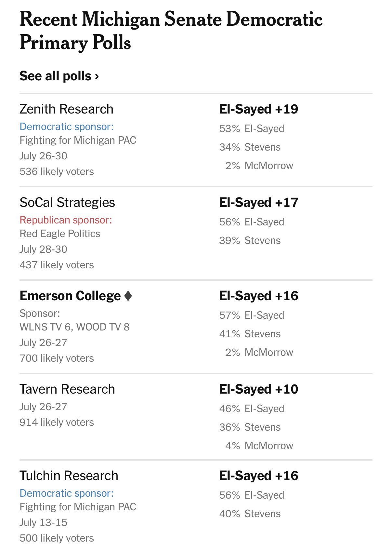The width and height of the screenshot is (392, 552).
Task: Select Red Eagle Politics sponsor text
Action: 60,234
